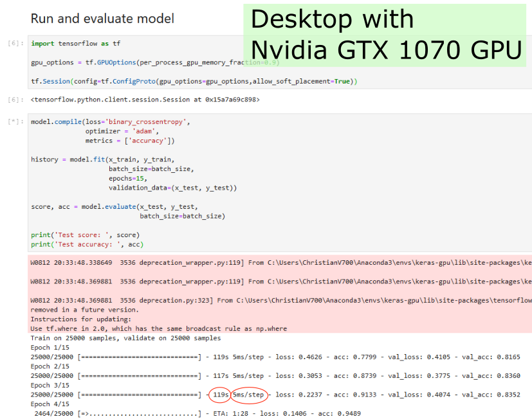Click the 'Epoch 1/15' label
Viewport: 532px width, 419px height.
click(50, 348)
